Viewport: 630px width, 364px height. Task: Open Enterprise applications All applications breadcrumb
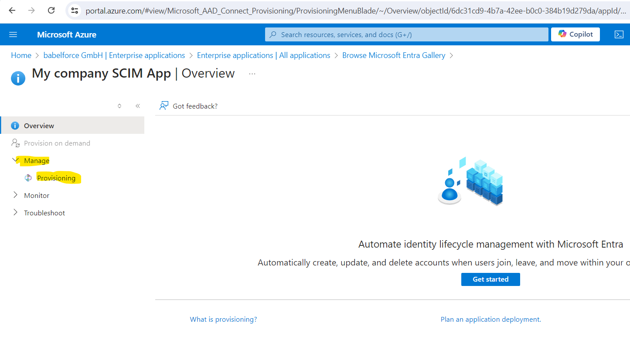tap(264, 55)
